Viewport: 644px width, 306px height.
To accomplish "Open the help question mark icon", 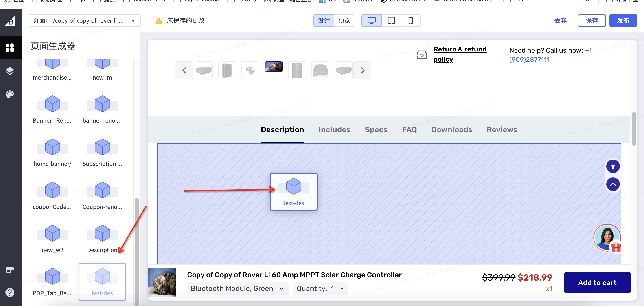I will 10,292.
